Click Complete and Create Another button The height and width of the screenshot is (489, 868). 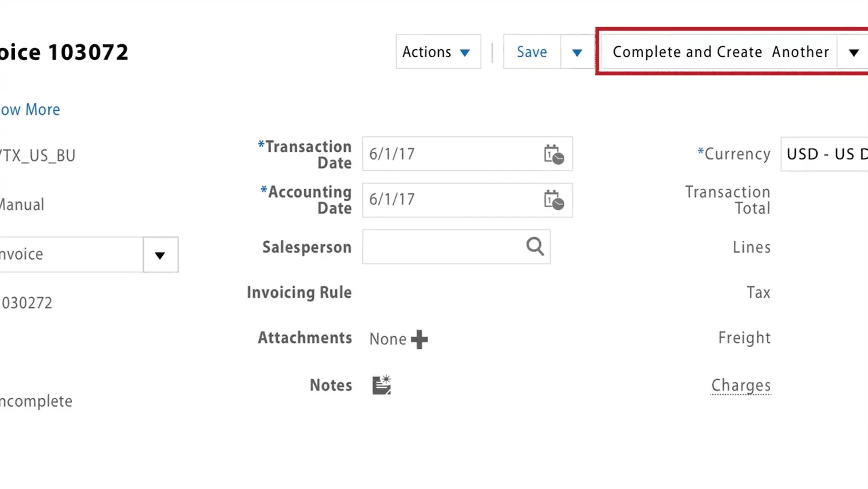(x=720, y=52)
